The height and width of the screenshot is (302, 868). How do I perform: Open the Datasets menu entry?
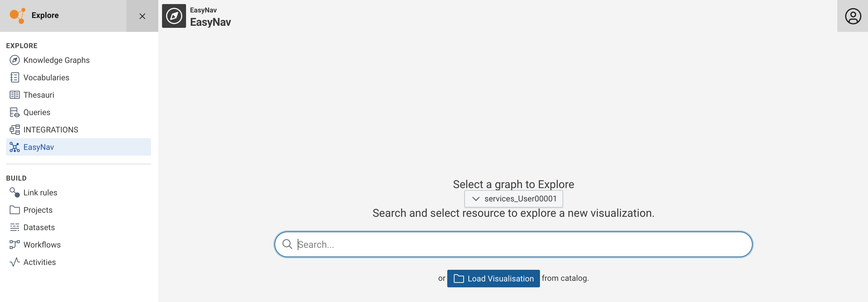[39, 228]
